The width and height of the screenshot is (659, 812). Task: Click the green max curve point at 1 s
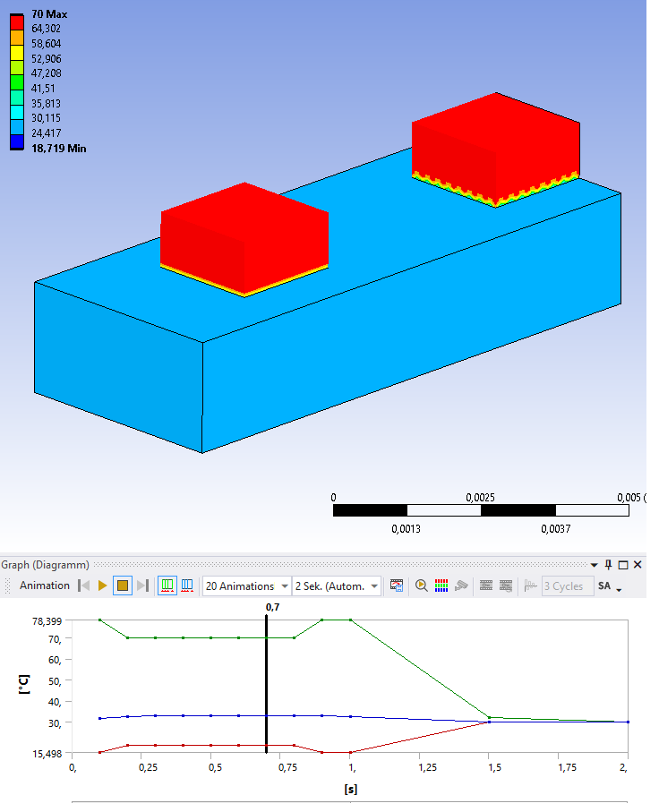(x=351, y=620)
